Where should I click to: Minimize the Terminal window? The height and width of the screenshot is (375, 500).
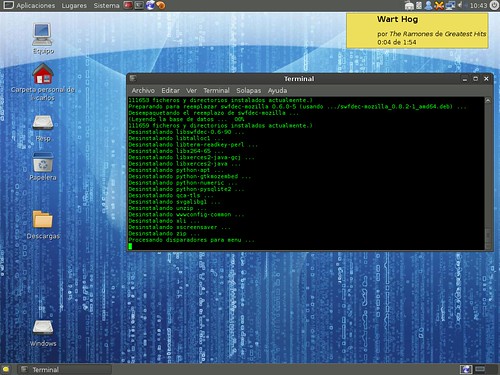(x=465, y=79)
